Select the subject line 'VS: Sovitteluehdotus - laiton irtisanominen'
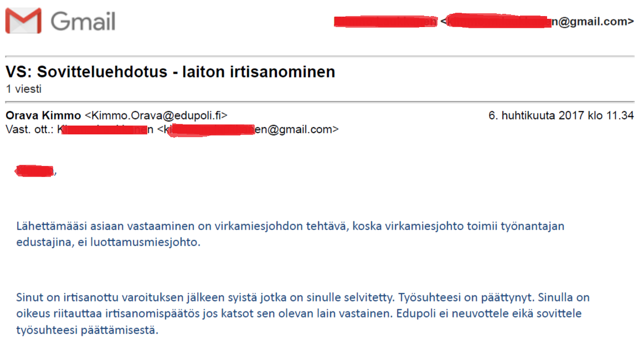This screenshot has height=349, width=644. (x=171, y=72)
